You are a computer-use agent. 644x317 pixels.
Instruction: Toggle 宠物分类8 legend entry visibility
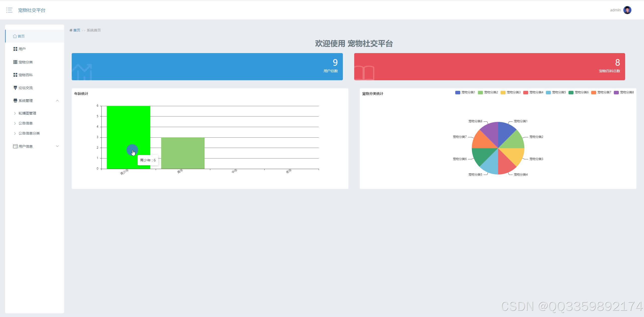(x=624, y=92)
